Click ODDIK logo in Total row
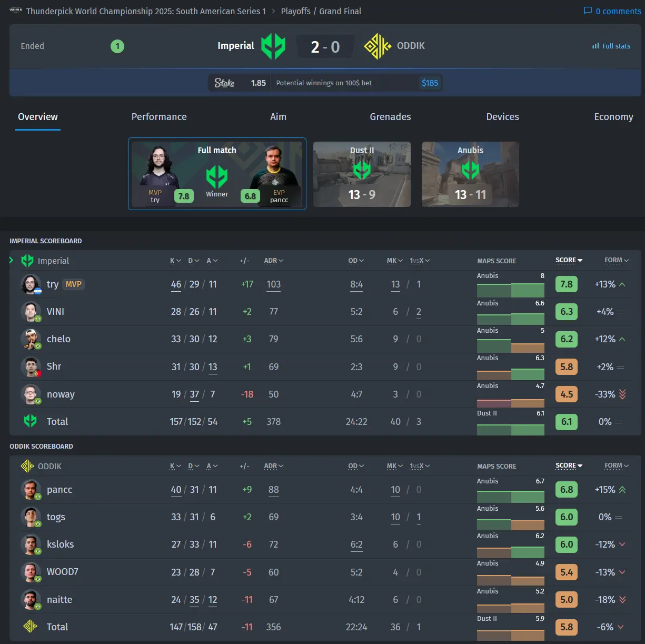 point(31,627)
